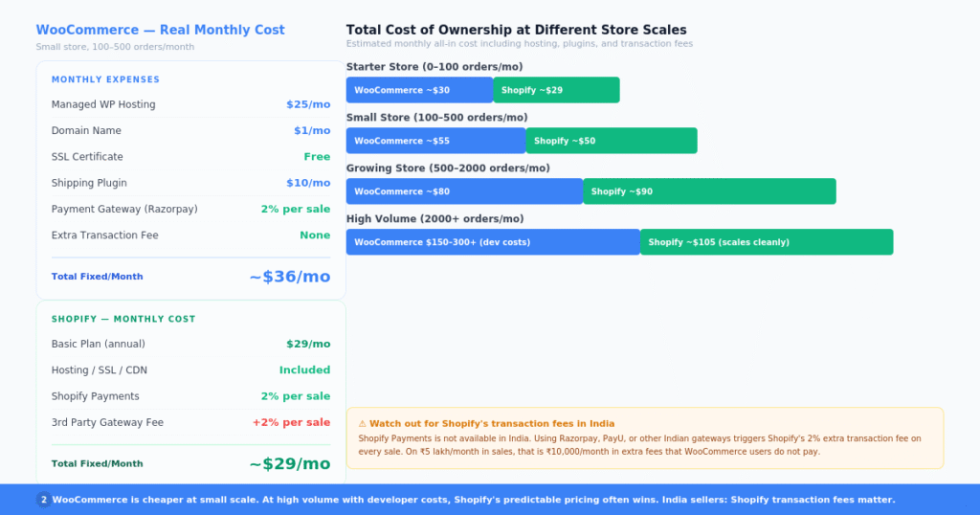This screenshot has height=515, width=980.
Task: Click the 'Shopify Payments is not available' paragraph
Action: tap(639, 445)
